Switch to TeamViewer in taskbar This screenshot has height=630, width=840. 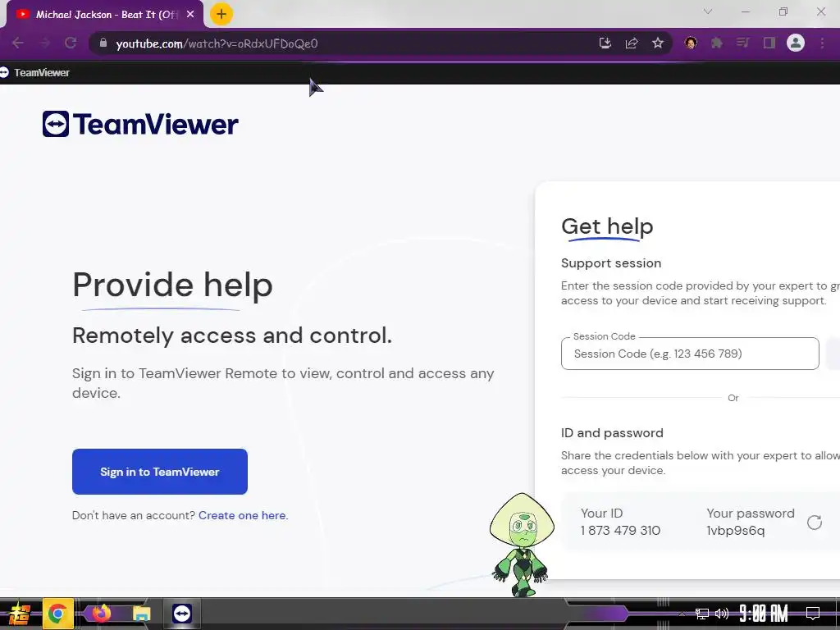pyautogui.click(x=181, y=614)
